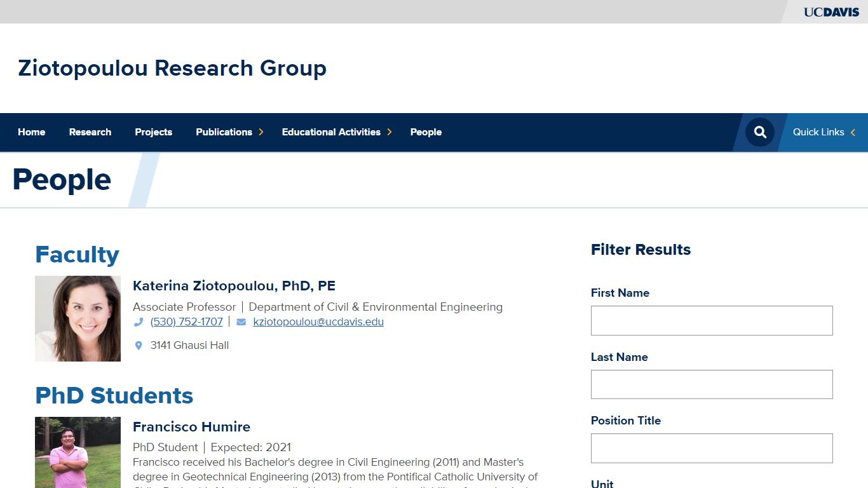
Task: Go to the Home menu item
Action: 32,132
